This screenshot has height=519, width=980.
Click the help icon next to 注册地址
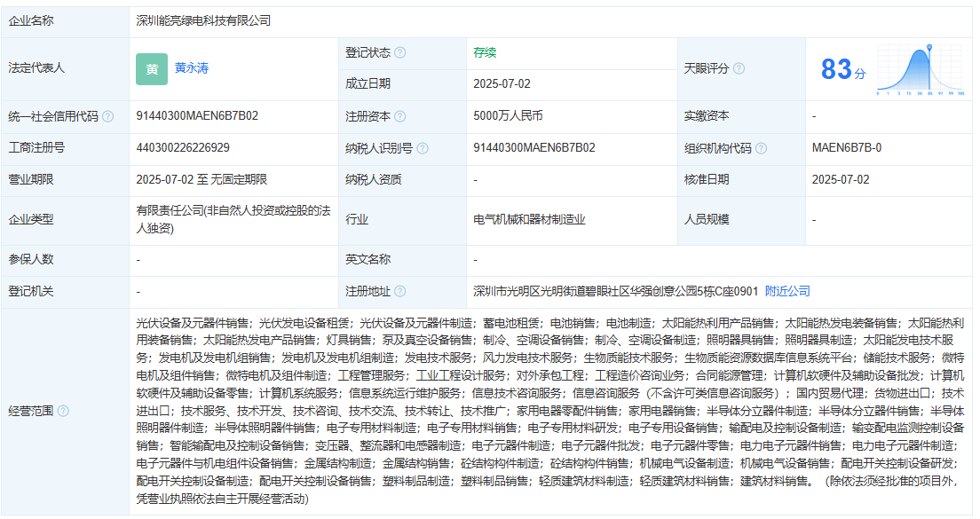point(400,292)
